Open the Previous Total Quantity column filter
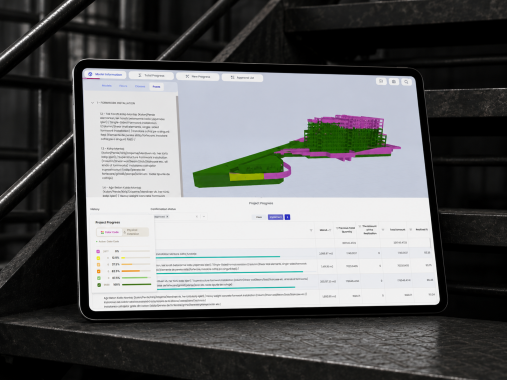Image resolution: width=507 pixels, height=380 pixels. (x=337, y=228)
